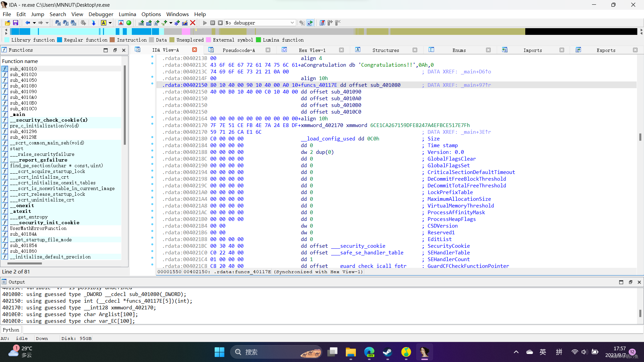Open the produce file yellow folder icon
644x362 pixels.
pyautogui.click(x=7, y=23)
